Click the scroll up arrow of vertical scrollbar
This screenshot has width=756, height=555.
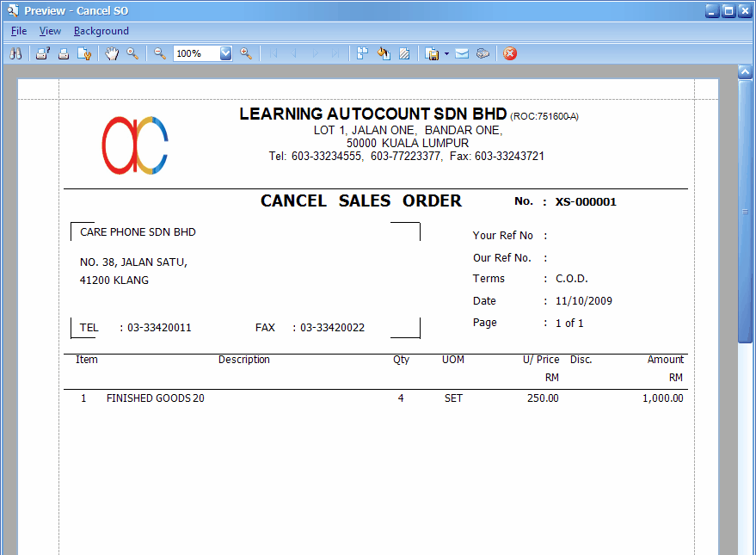click(x=745, y=72)
